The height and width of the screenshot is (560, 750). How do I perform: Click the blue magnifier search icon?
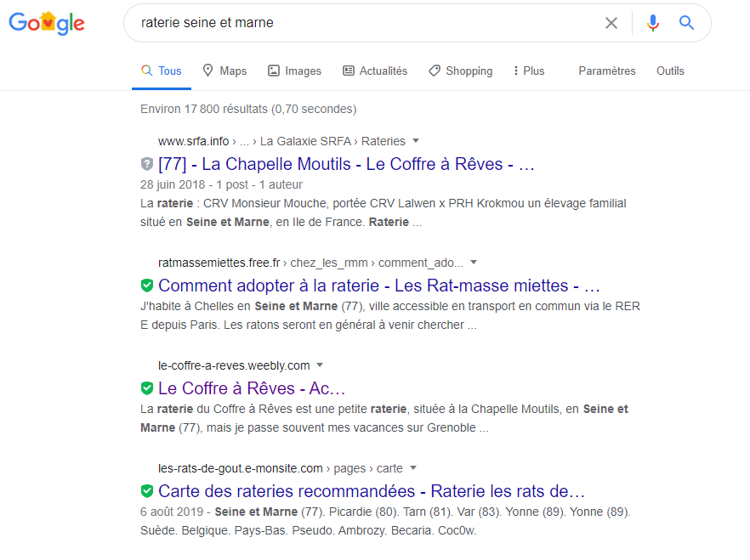[x=686, y=23]
